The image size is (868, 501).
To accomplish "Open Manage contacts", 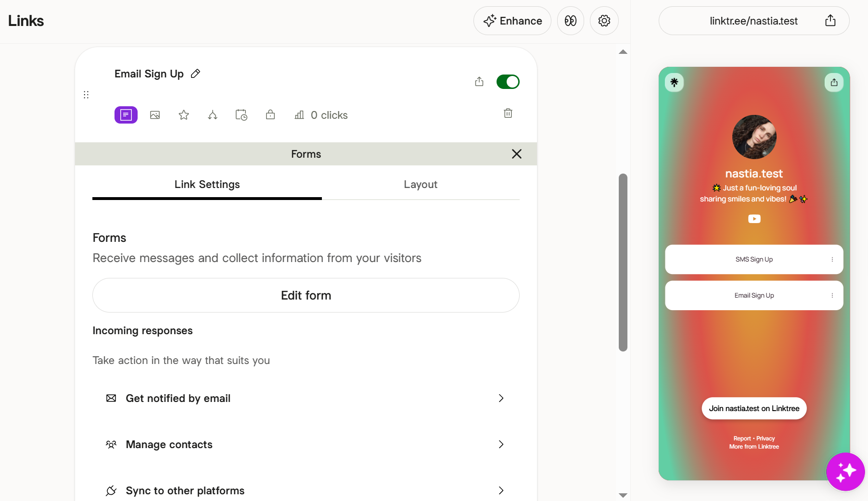I will coord(306,444).
